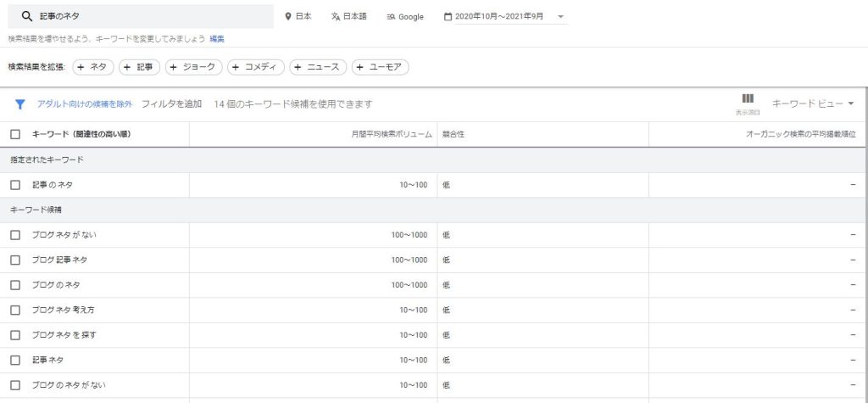The width and height of the screenshot is (868, 403).
Task: Click the language translate icon
Action: coord(336,16)
